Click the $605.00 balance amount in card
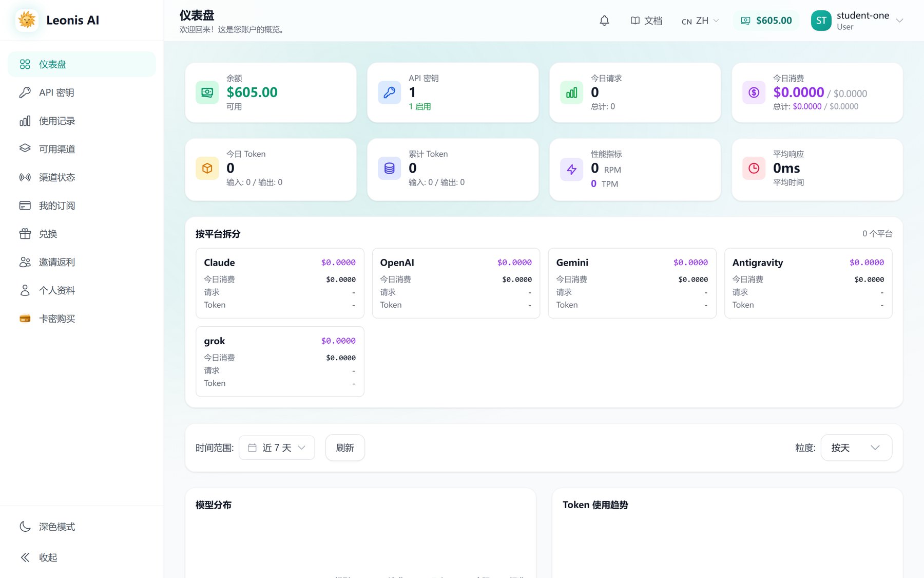 click(x=252, y=92)
